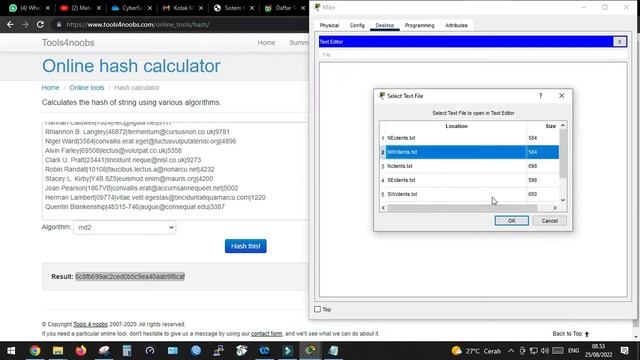Click the Back to Top link
This screenshot has width=640, height=360.
[571, 333]
